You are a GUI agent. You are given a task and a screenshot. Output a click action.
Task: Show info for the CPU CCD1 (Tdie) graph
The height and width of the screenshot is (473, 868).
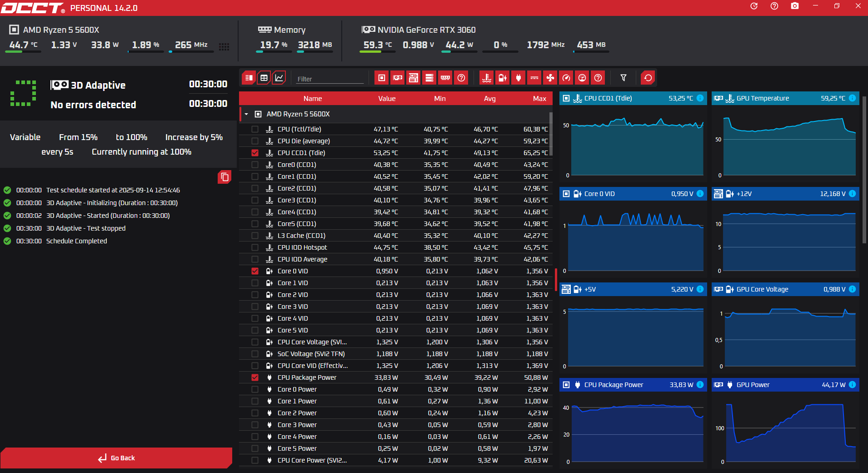700,98
